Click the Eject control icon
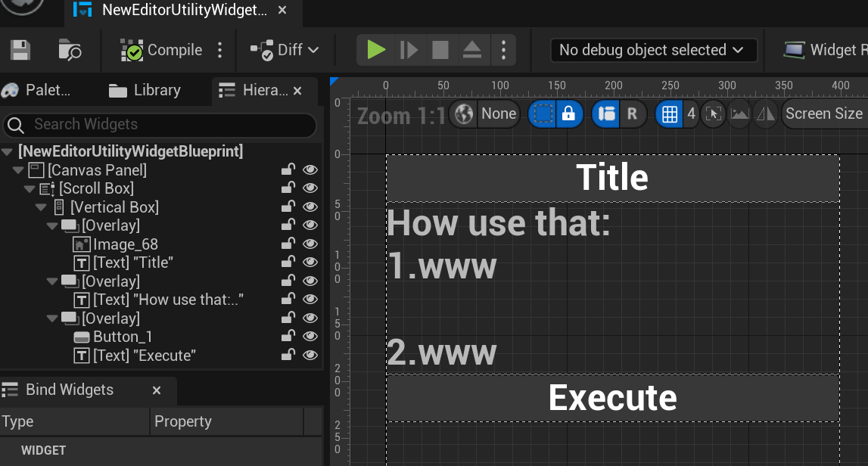This screenshot has width=868, height=466. (471, 50)
